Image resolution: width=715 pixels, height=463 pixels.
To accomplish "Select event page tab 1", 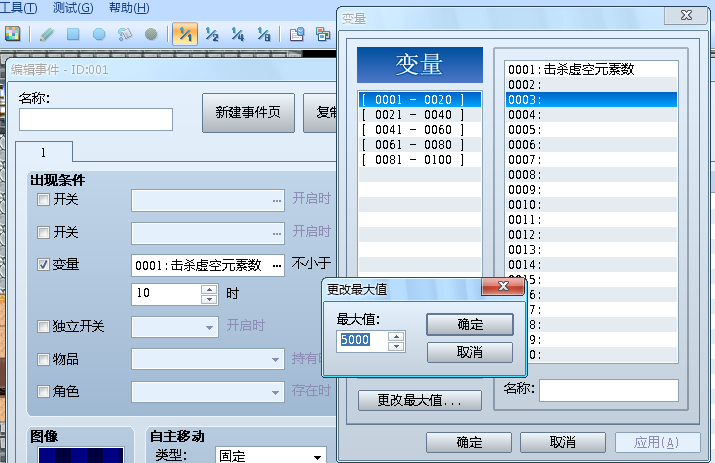I will (43, 152).
